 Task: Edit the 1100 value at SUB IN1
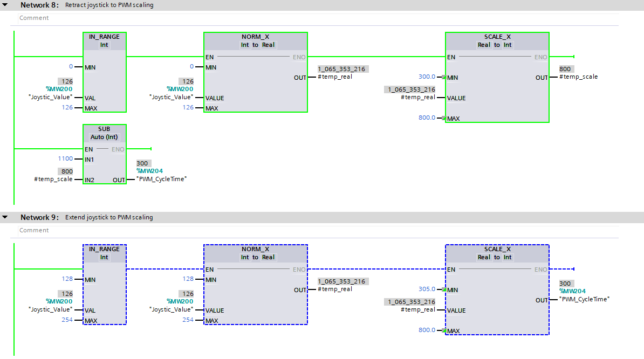(65, 159)
